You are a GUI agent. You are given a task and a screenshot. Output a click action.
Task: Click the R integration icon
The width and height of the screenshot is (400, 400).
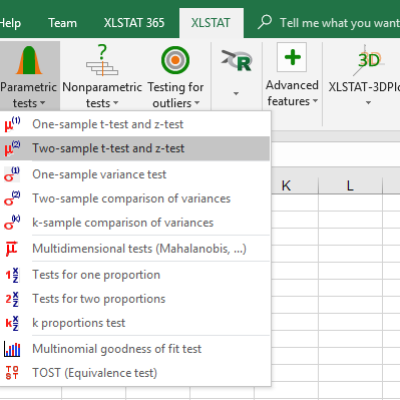[x=236, y=61]
